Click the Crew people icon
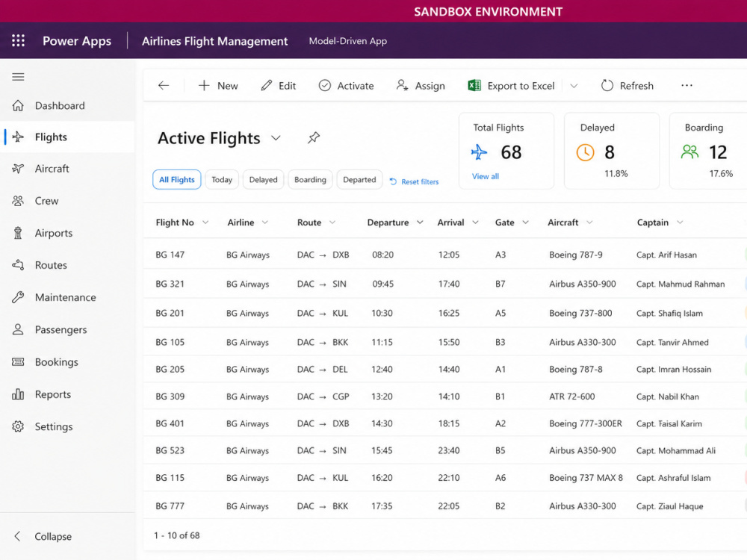The height and width of the screenshot is (560, 747). [18, 201]
